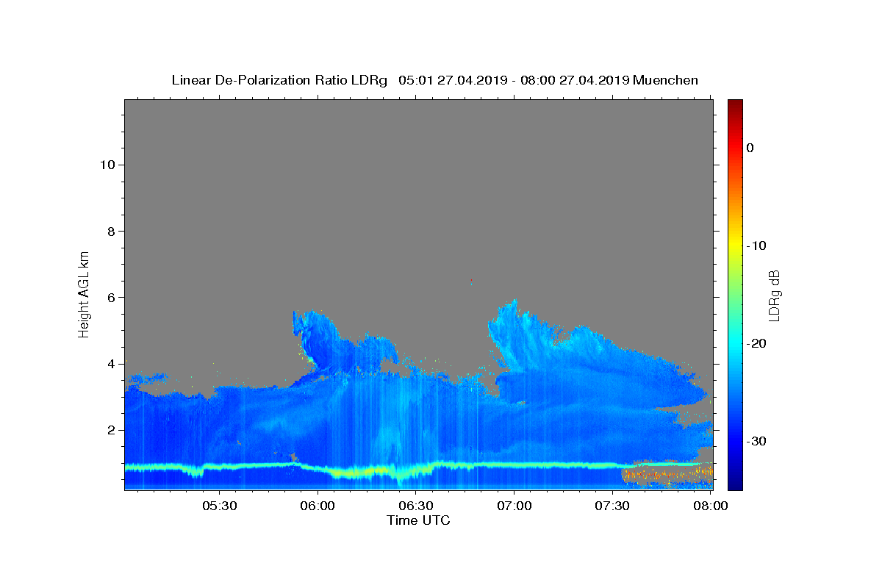Click the 08:00 time tick label

pos(710,506)
